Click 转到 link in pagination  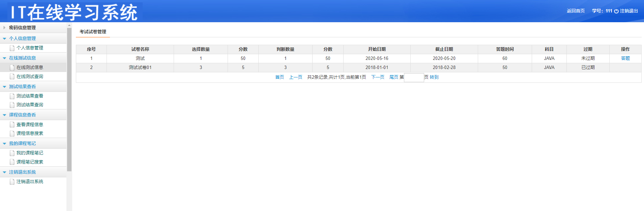pos(434,77)
